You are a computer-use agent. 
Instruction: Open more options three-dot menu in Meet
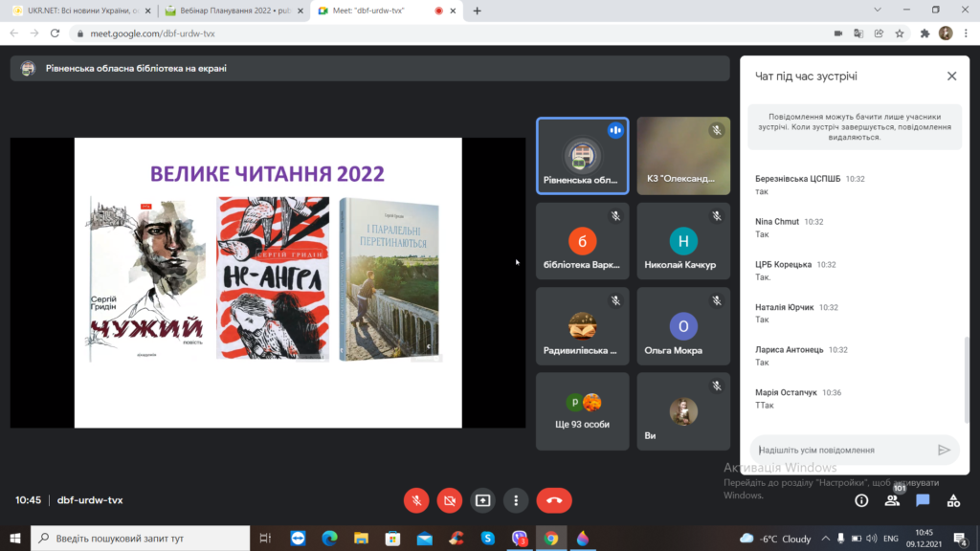516,499
